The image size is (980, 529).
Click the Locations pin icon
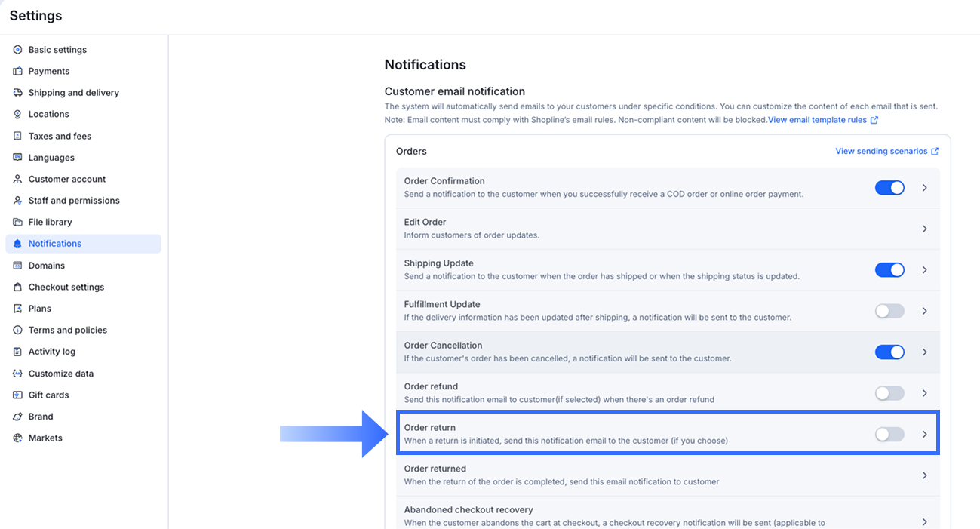click(18, 114)
